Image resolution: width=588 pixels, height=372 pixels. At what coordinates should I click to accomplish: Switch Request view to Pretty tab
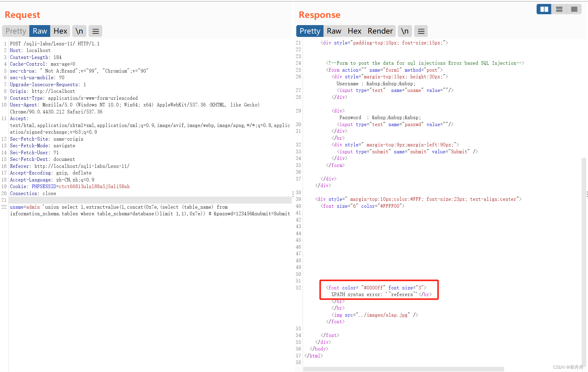[16, 31]
